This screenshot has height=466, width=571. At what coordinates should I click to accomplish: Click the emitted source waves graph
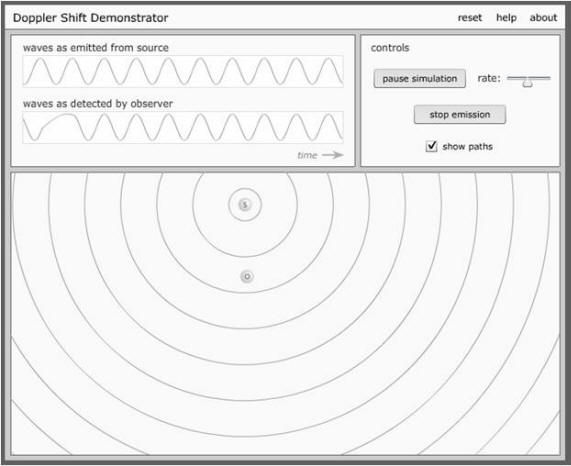[x=183, y=71]
